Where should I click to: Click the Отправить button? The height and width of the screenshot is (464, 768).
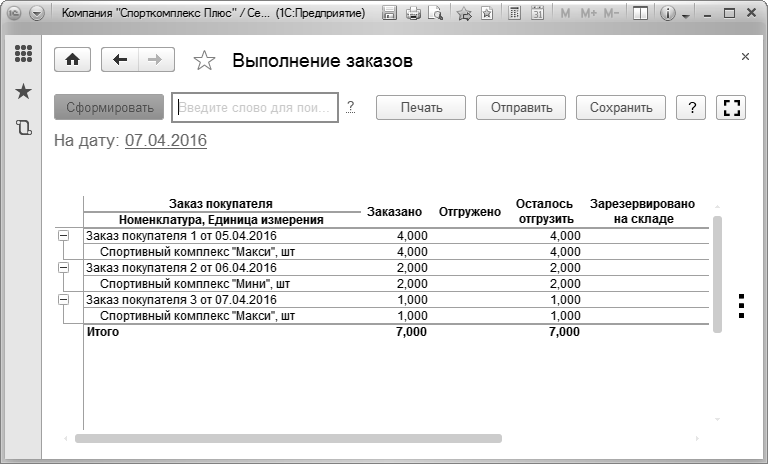[521, 107]
